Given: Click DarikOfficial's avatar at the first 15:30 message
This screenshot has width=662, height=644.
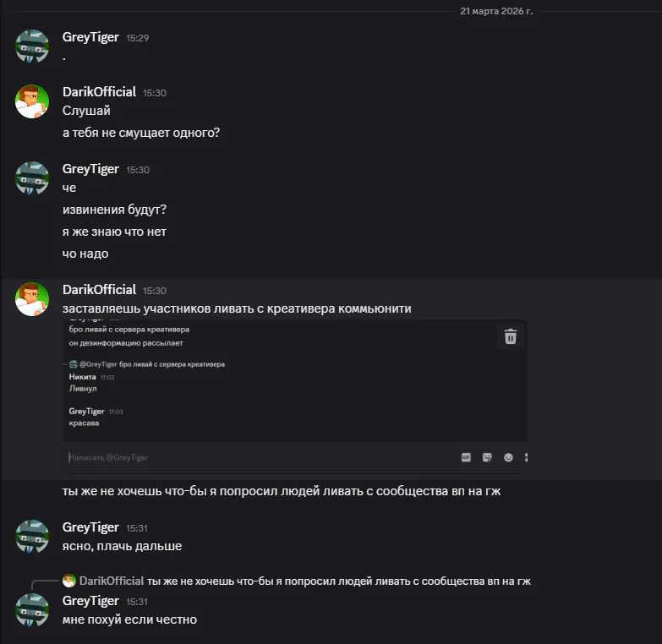Looking at the screenshot, I should click(32, 101).
